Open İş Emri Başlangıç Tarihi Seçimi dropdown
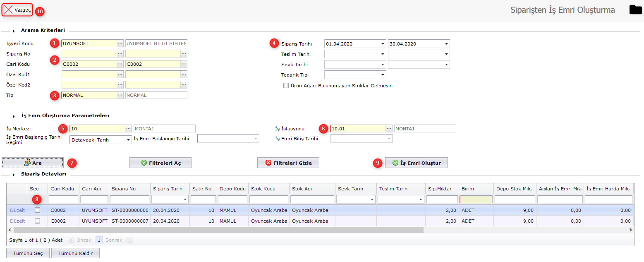Viewport: 644px width, 262px height. (x=128, y=140)
